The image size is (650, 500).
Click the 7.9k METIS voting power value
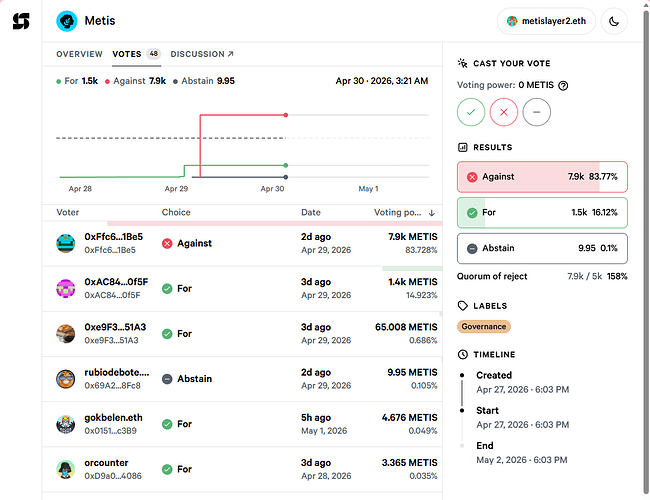pyautogui.click(x=412, y=237)
